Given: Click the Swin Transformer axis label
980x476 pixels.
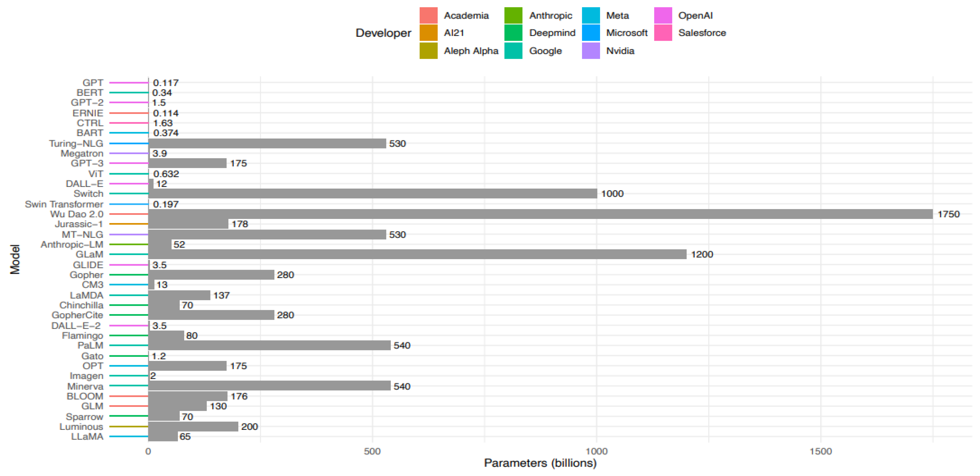Looking at the screenshot, I should pyautogui.click(x=64, y=204).
